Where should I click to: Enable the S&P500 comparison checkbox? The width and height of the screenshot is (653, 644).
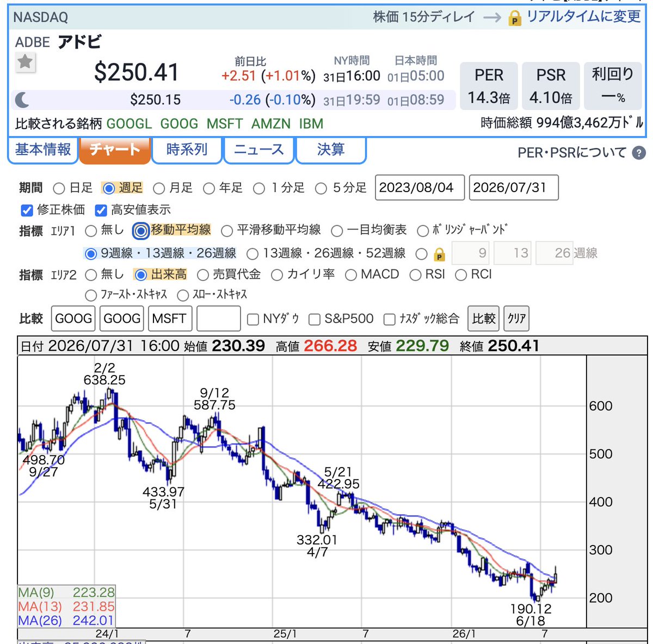coord(315,320)
